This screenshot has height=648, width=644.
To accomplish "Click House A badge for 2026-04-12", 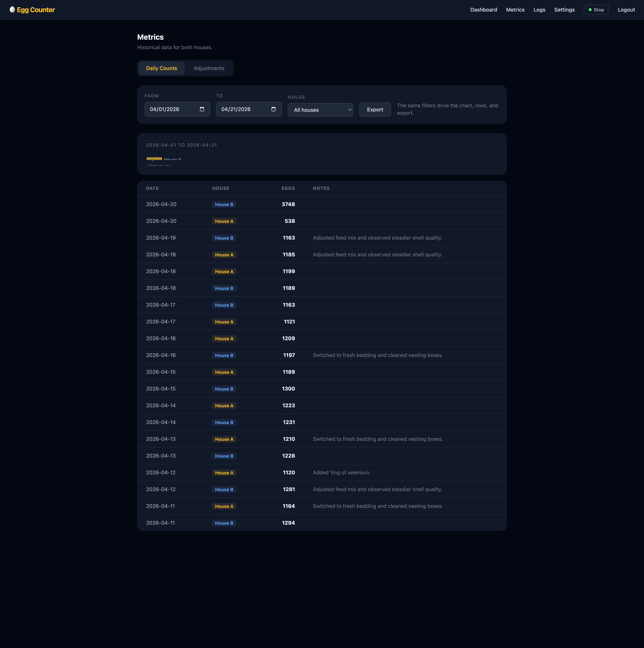I will (224, 473).
